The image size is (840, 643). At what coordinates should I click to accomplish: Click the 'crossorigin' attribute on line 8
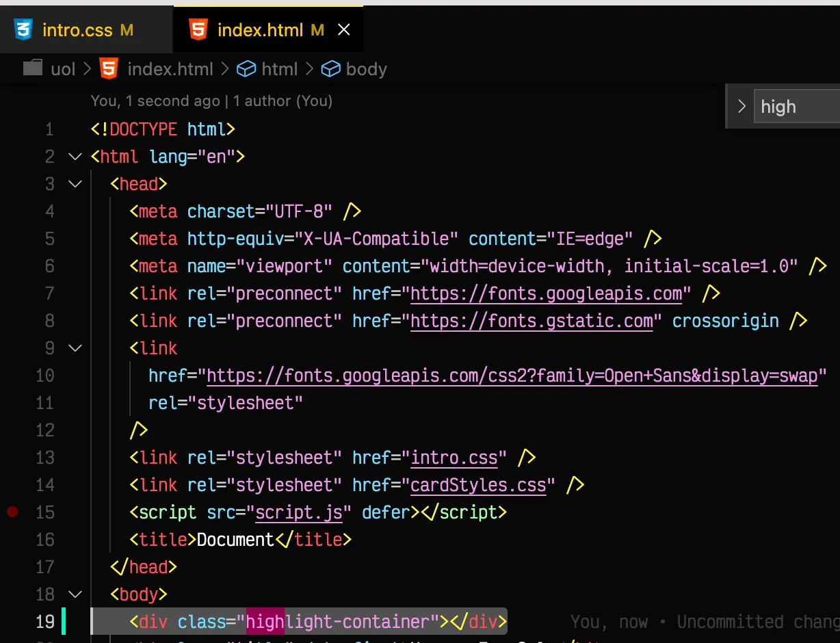pos(726,321)
